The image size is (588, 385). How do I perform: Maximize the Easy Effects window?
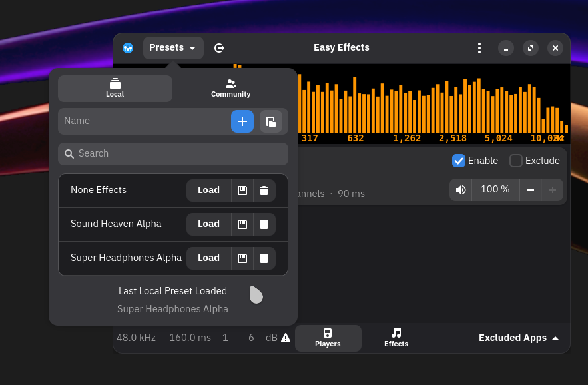pyautogui.click(x=531, y=48)
